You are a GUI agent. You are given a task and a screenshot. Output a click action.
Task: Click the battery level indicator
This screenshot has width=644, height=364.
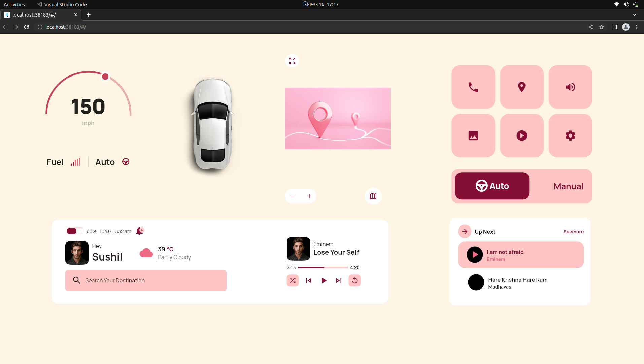[x=75, y=231]
